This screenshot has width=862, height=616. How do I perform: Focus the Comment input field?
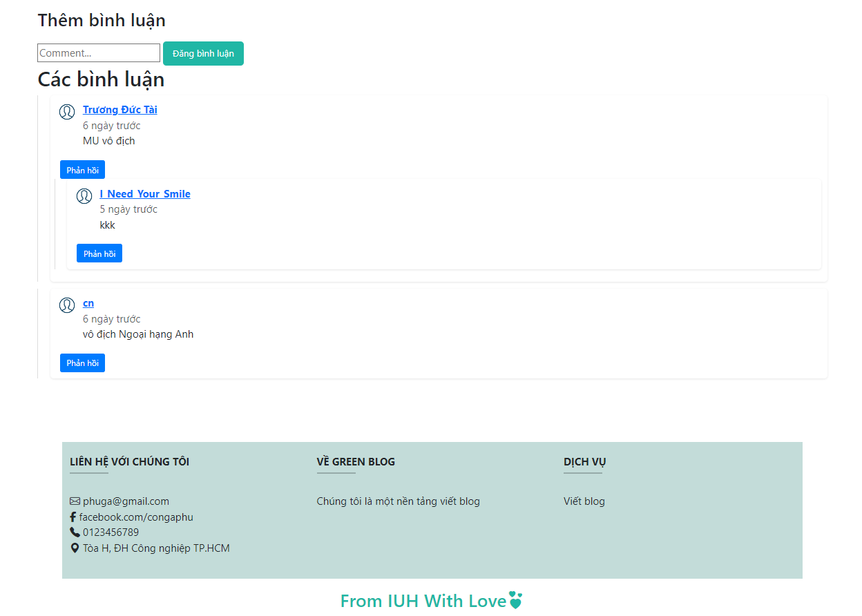click(99, 53)
